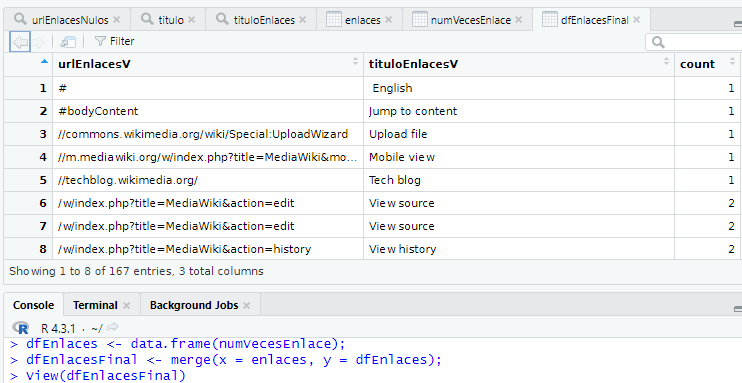Screen dimensions: 742x383
Task: Close the Terminal tab
Action: (126, 306)
